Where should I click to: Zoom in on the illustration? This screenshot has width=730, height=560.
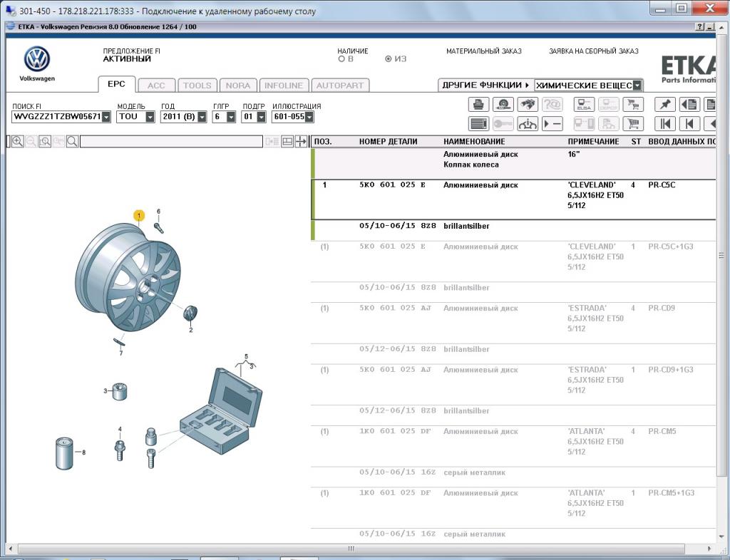point(18,141)
